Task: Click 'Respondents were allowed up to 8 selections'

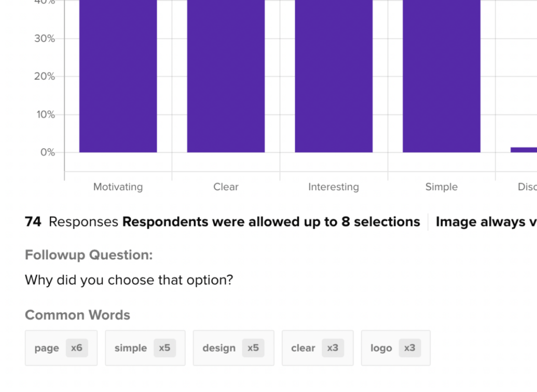Action: (x=271, y=222)
